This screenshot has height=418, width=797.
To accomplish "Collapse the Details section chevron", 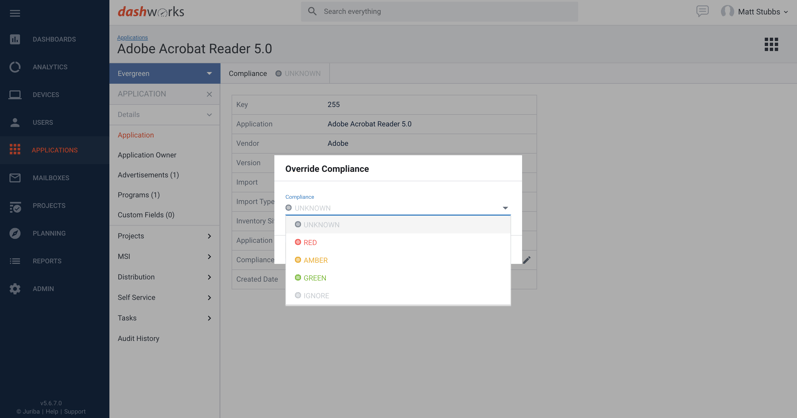I will pyautogui.click(x=209, y=115).
